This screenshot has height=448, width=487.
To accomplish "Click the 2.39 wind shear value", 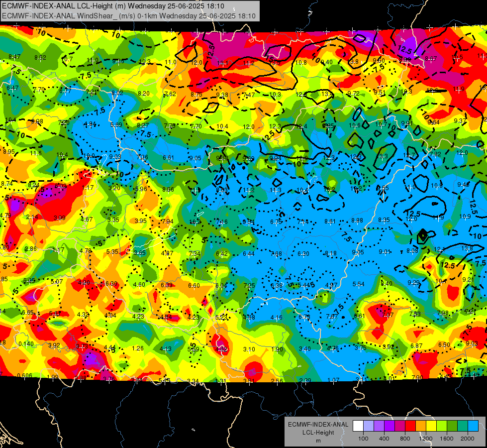I will 305,380.
